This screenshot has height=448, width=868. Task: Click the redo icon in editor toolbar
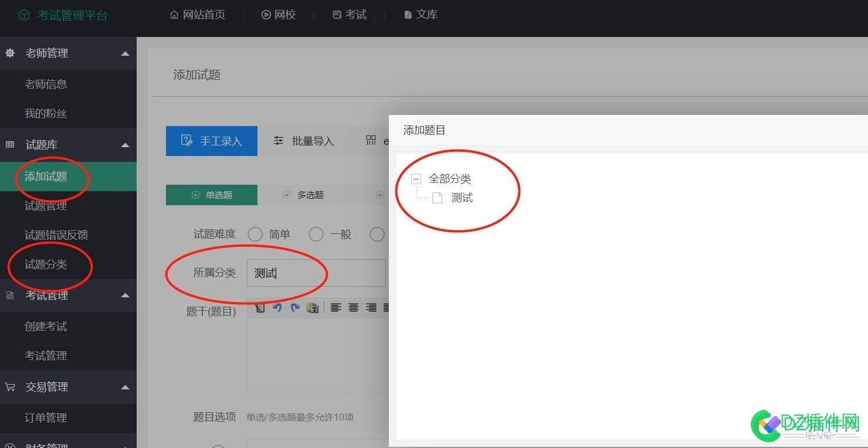pos(295,307)
